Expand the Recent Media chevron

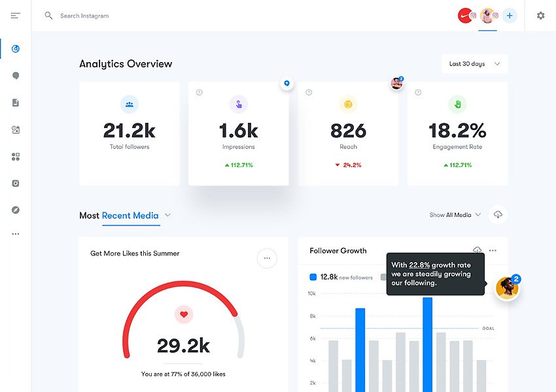coord(168,215)
